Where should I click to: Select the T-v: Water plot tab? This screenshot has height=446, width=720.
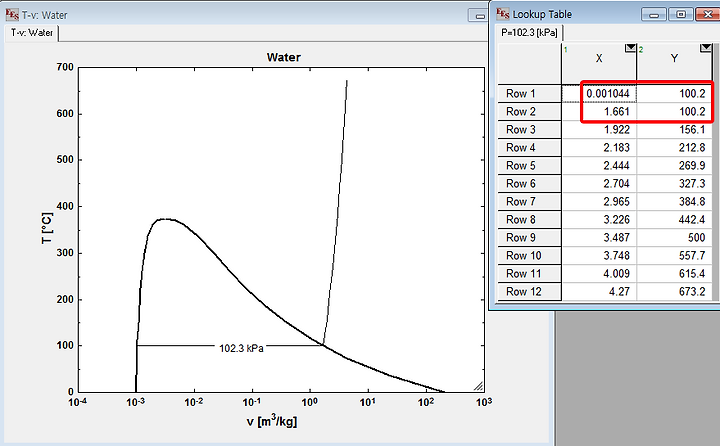click(32, 33)
